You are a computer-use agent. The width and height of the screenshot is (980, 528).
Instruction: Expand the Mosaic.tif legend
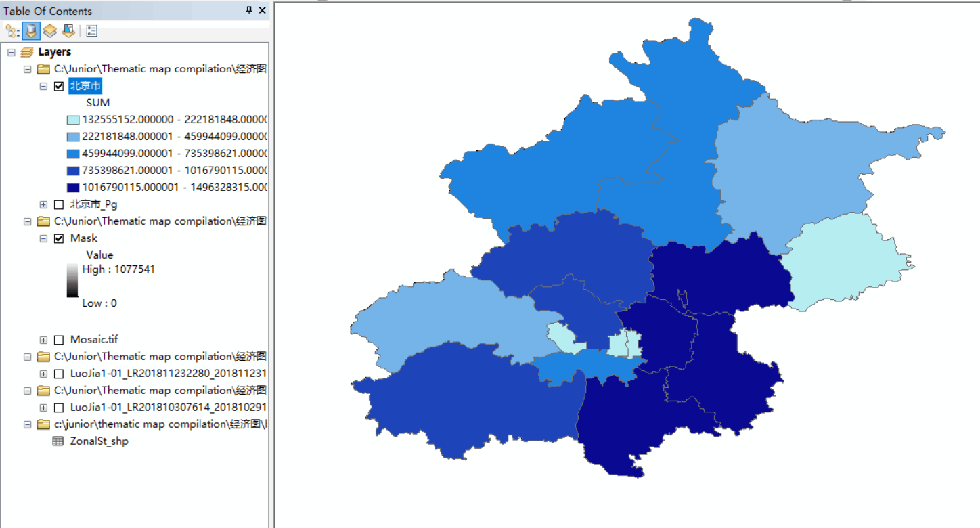[43, 339]
